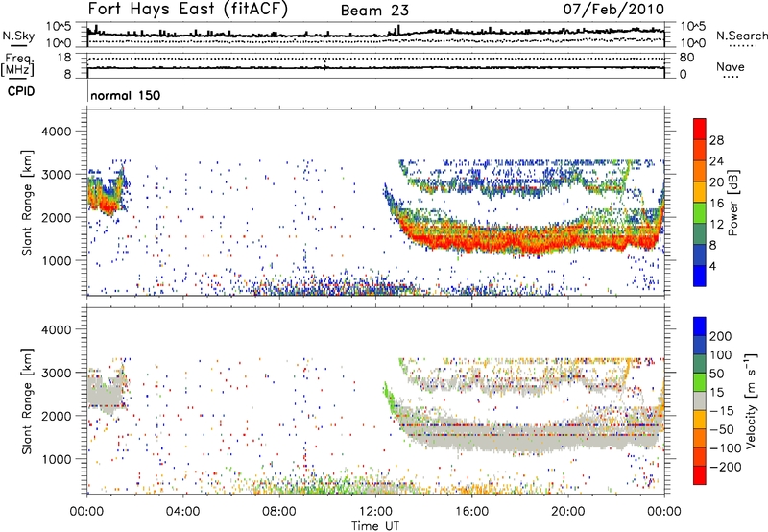Screen dimensions: 768x532
Task: Click the 'Power [dB]' colorbar label
Action: point(733,203)
